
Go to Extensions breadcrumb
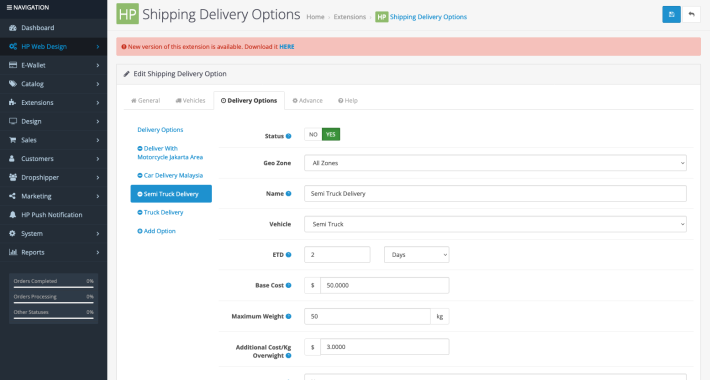pos(350,17)
